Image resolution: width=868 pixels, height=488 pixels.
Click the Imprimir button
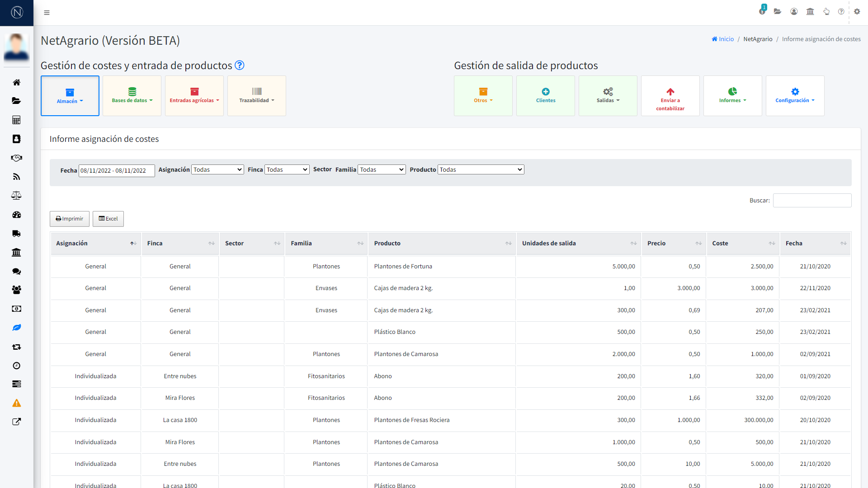[70, 219]
